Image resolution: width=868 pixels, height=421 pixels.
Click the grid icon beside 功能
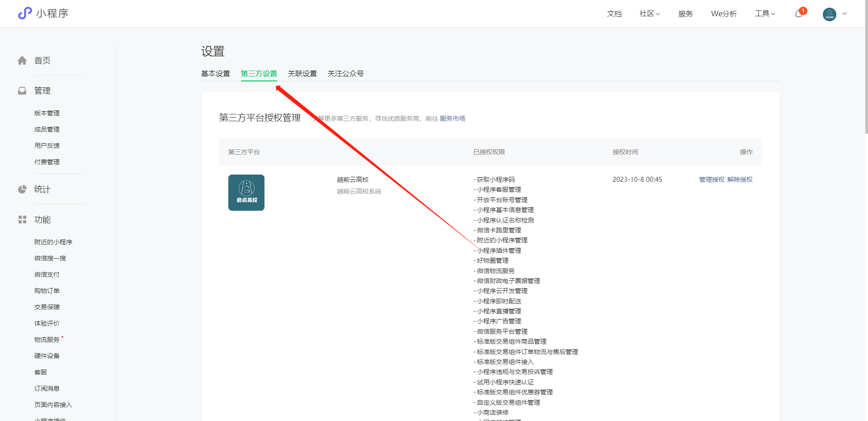click(x=22, y=220)
